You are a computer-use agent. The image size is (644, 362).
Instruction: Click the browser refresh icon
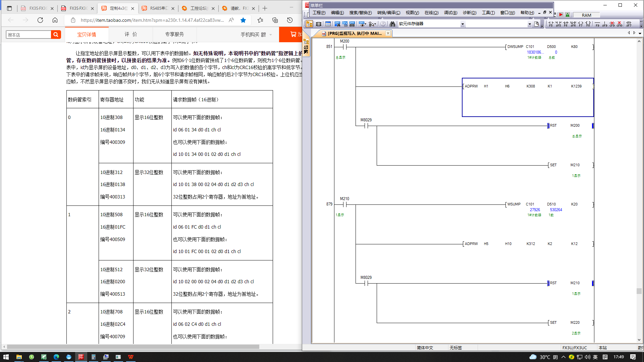tap(40, 20)
